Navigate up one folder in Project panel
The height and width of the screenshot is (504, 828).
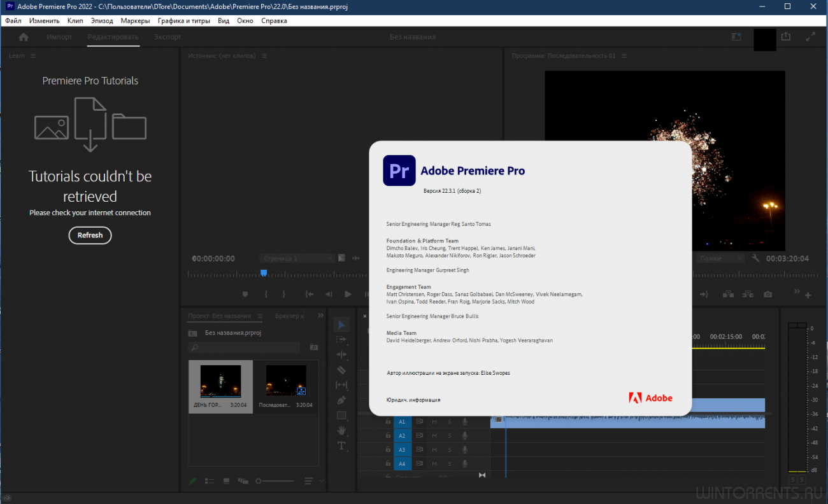tap(192, 333)
